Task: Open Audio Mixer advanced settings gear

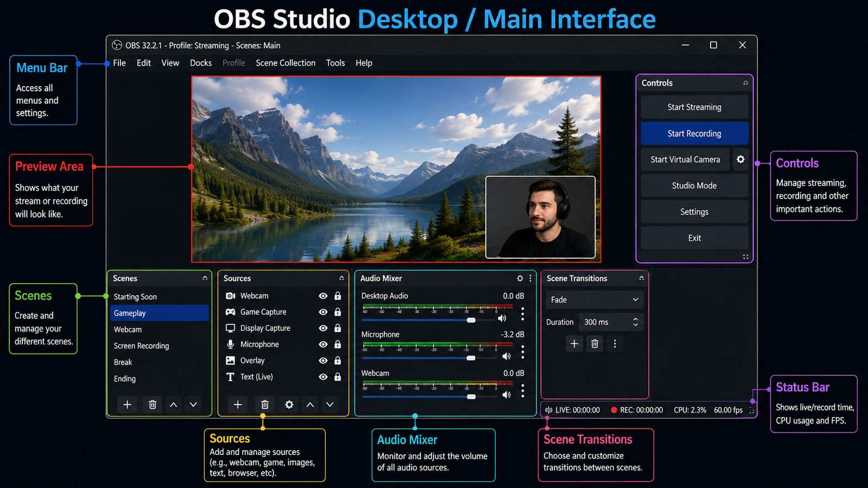Action: [x=520, y=278]
